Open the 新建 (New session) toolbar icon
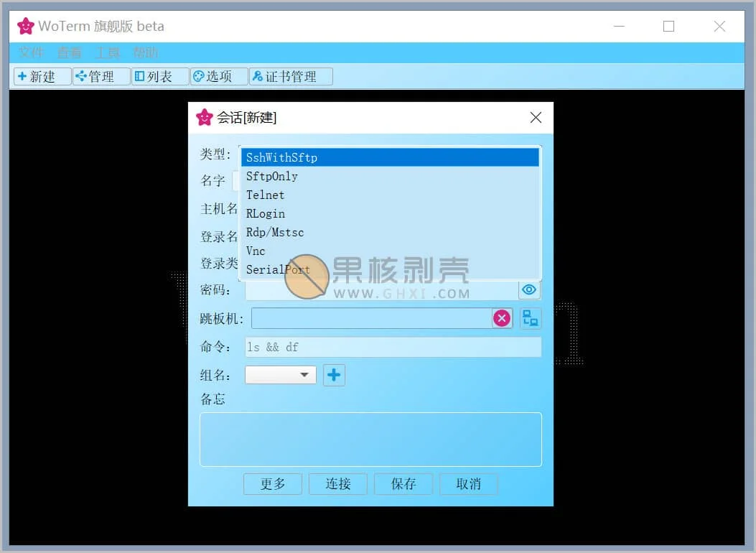This screenshot has width=756, height=553. (x=42, y=76)
